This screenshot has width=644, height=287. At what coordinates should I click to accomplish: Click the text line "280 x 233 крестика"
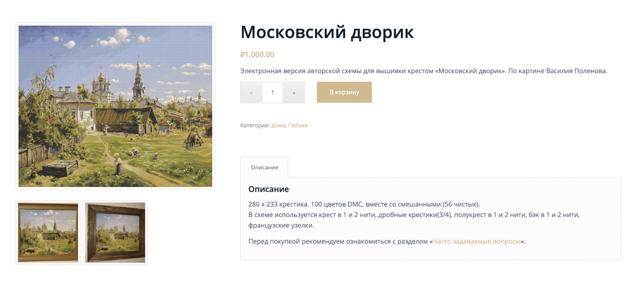pyautogui.click(x=279, y=204)
